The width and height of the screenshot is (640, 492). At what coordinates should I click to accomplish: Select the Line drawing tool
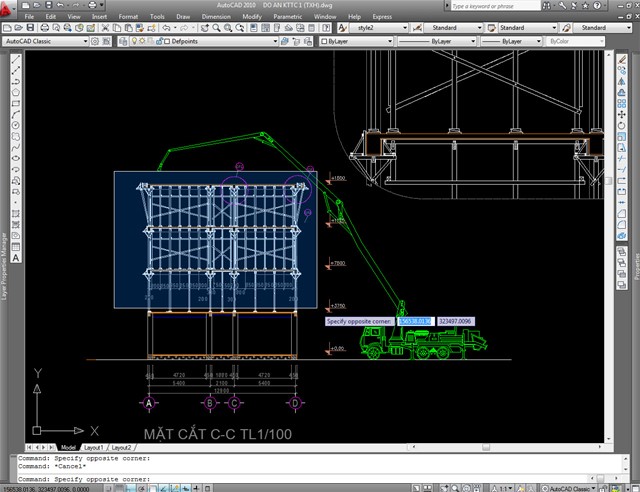point(16,60)
